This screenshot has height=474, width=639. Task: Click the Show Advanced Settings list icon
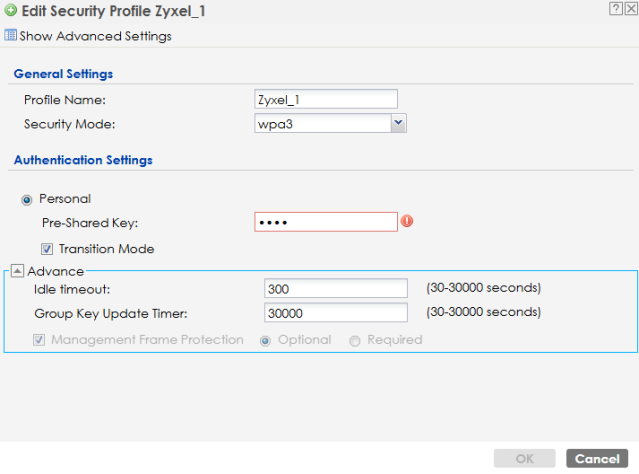(x=10, y=36)
